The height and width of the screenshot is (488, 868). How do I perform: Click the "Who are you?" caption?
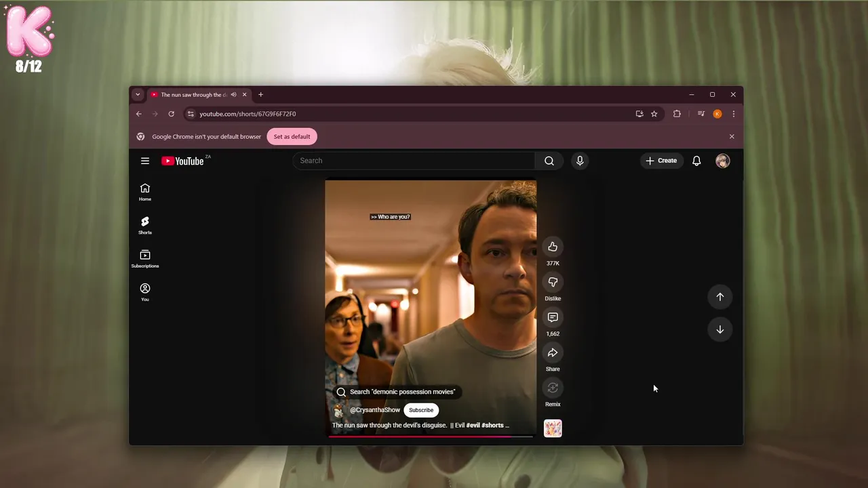390,217
